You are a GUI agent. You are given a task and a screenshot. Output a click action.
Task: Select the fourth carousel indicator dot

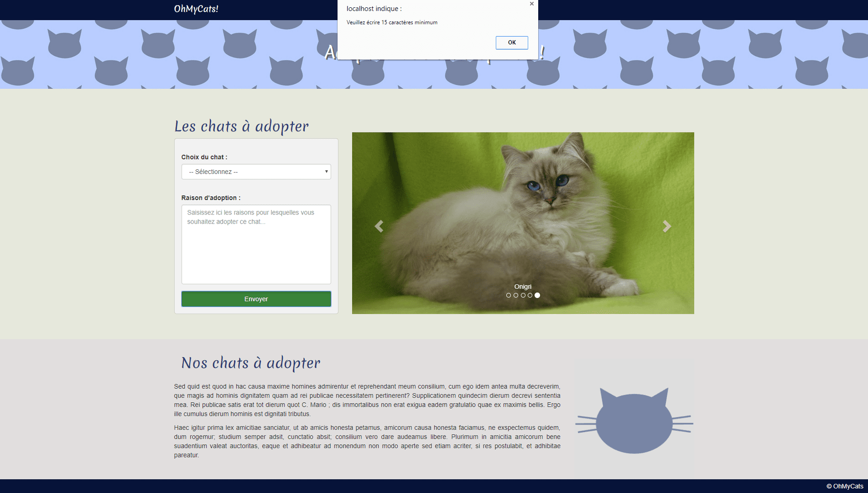coord(530,295)
